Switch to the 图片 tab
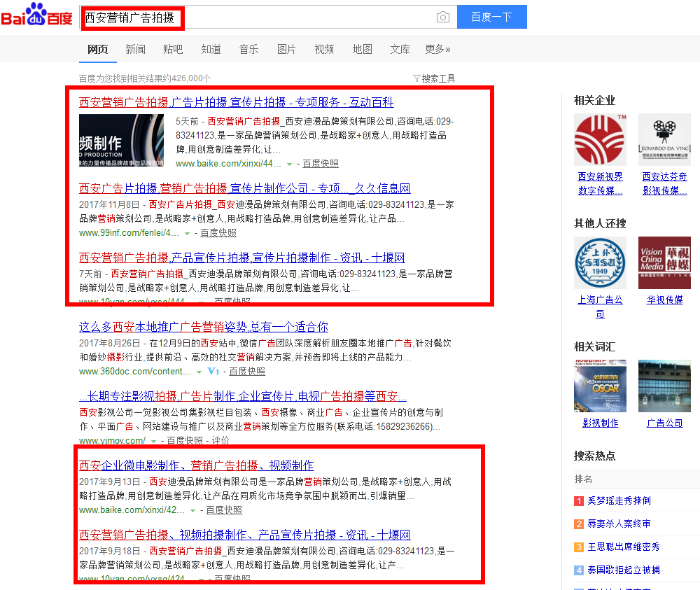Viewport: 700px width, 590px height. click(x=286, y=49)
